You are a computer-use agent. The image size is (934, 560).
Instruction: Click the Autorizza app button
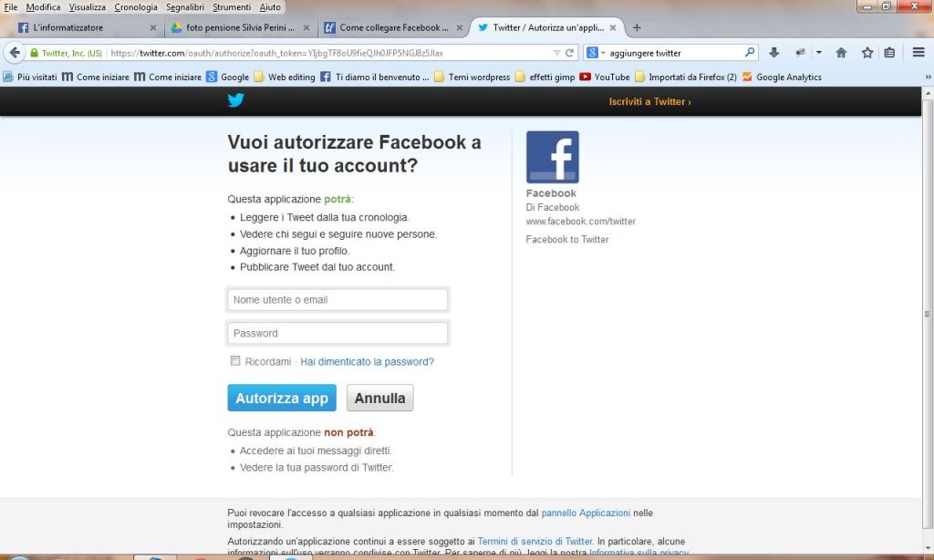pyautogui.click(x=282, y=398)
